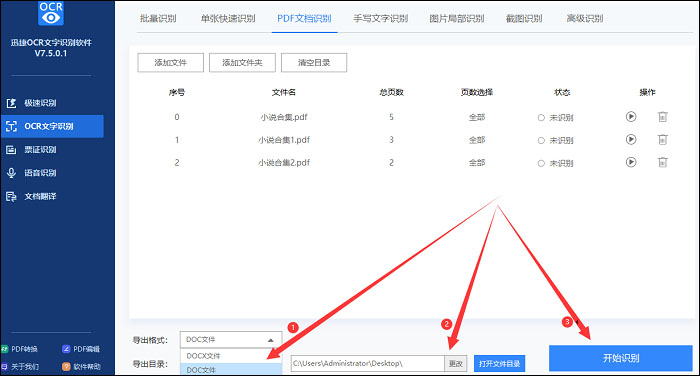700x376 pixels.
Task: Select OCR文字识别 sidebar item
Action: pyautogui.click(x=52, y=126)
